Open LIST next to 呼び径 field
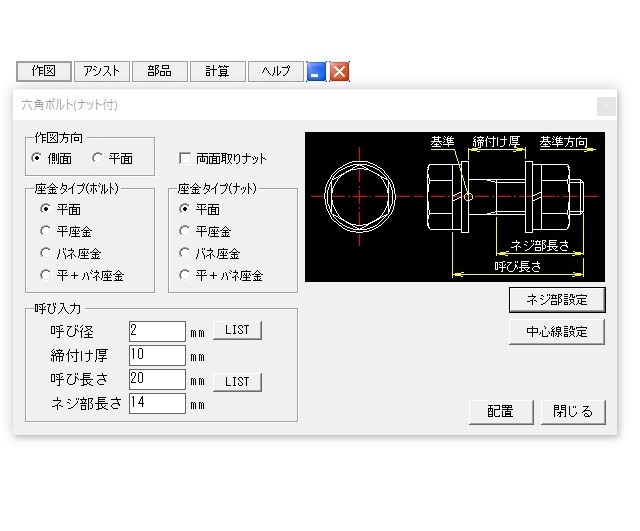Image resolution: width=640 pixels, height=531 pixels. coord(237,330)
